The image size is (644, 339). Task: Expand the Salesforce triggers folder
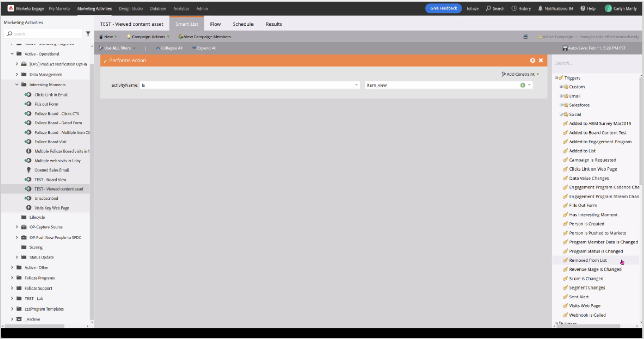pos(561,105)
